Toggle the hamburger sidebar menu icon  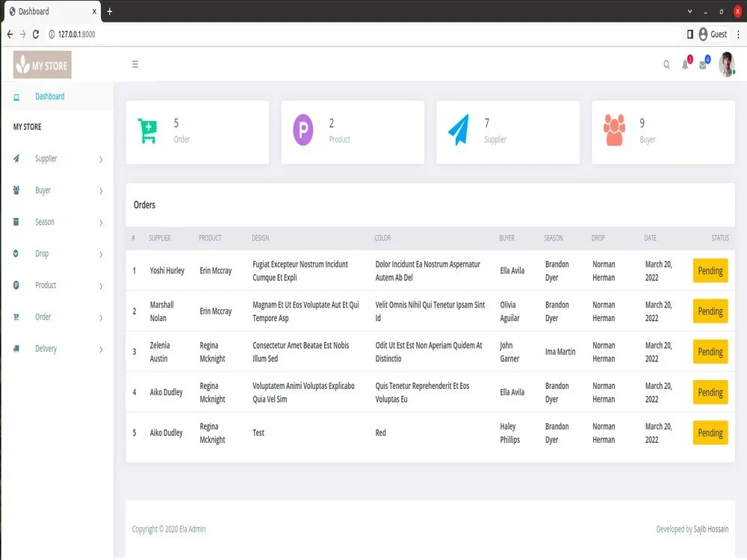135,64
